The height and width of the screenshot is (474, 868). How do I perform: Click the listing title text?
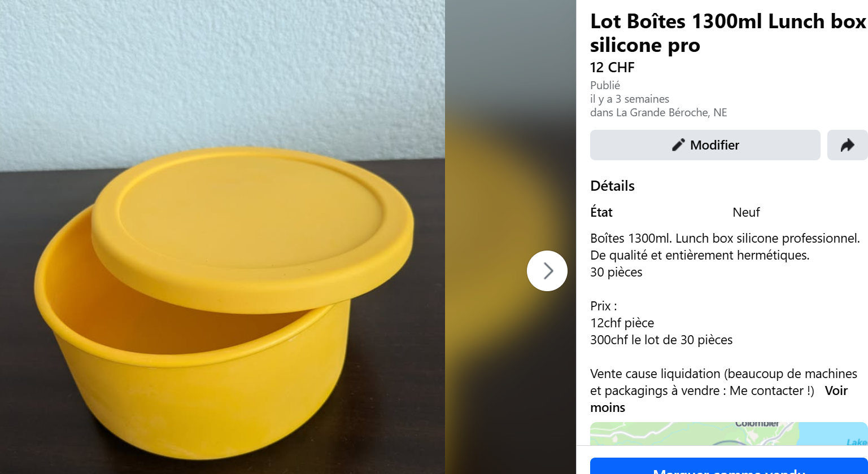click(x=727, y=33)
